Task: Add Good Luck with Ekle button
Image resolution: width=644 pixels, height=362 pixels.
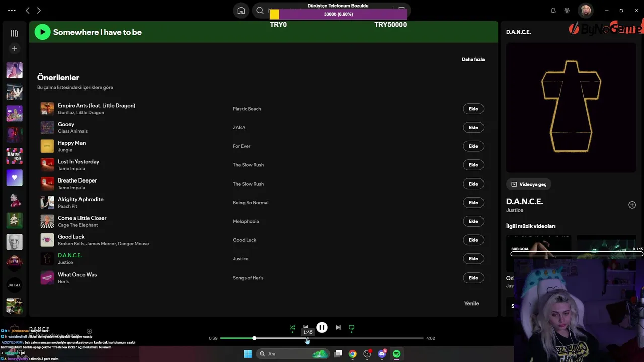Action: click(473, 240)
